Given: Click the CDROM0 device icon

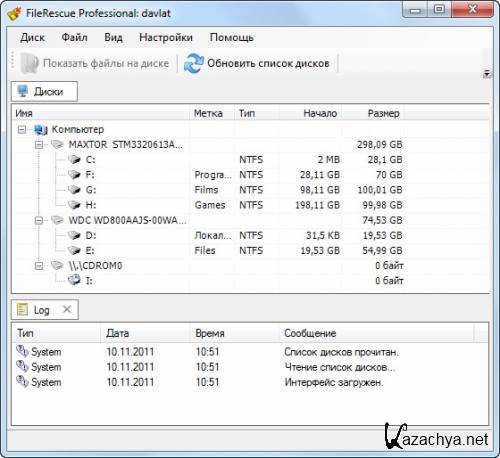Looking at the screenshot, I should coord(57,266).
